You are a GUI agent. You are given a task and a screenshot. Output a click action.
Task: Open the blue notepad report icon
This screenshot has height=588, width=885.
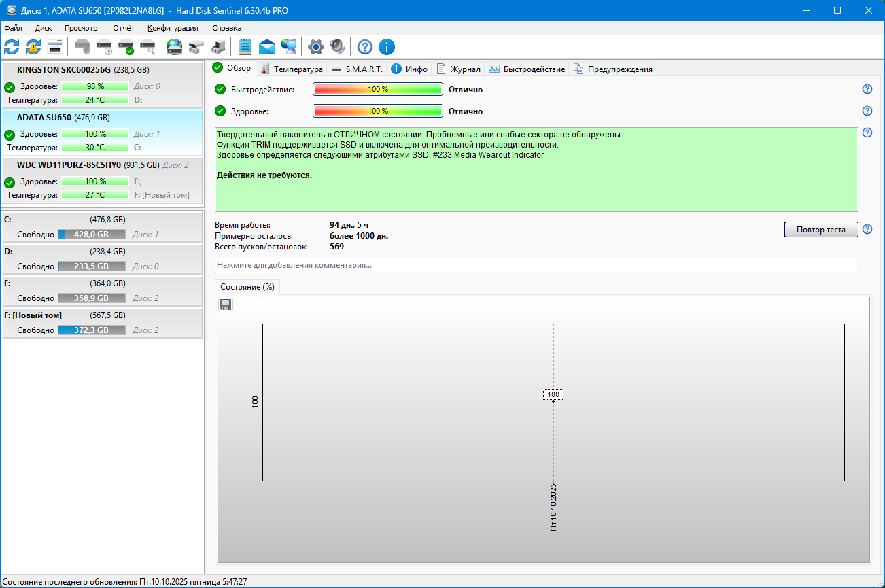(x=245, y=47)
